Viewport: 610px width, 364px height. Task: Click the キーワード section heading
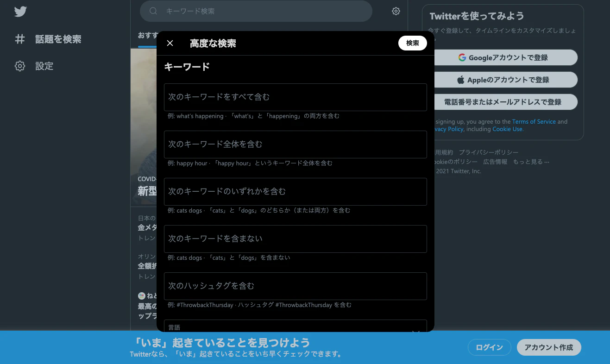tap(187, 67)
